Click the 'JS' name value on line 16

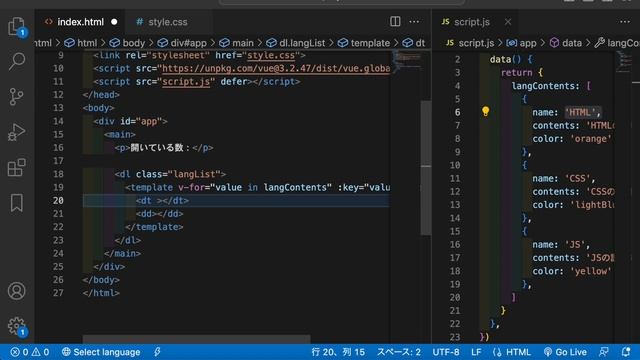(575, 244)
